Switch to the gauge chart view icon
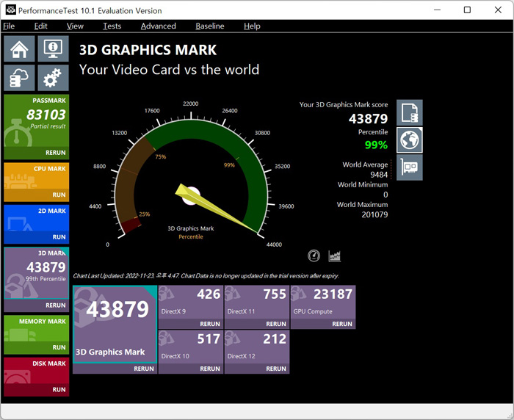 (314, 256)
